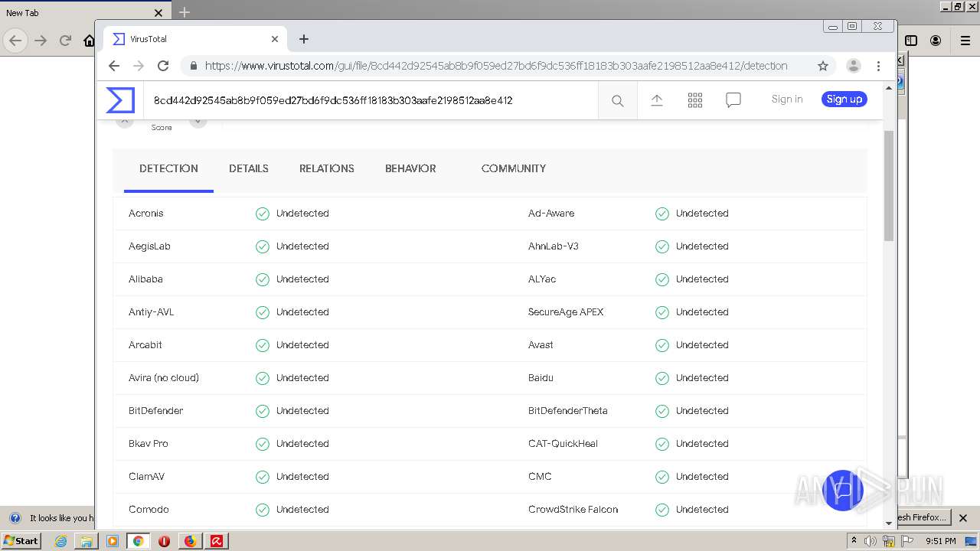This screenshot has height=551, width=980.
Task: Open the apps grid icon
Action: [x=695, y=100]
